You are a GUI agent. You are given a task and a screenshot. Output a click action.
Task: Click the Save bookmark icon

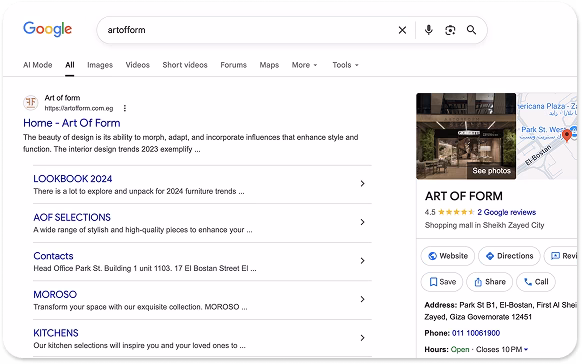[x=433, y=282]
